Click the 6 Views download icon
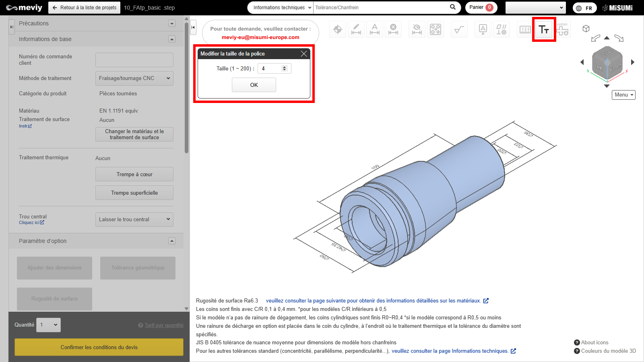 click(562, 29)
